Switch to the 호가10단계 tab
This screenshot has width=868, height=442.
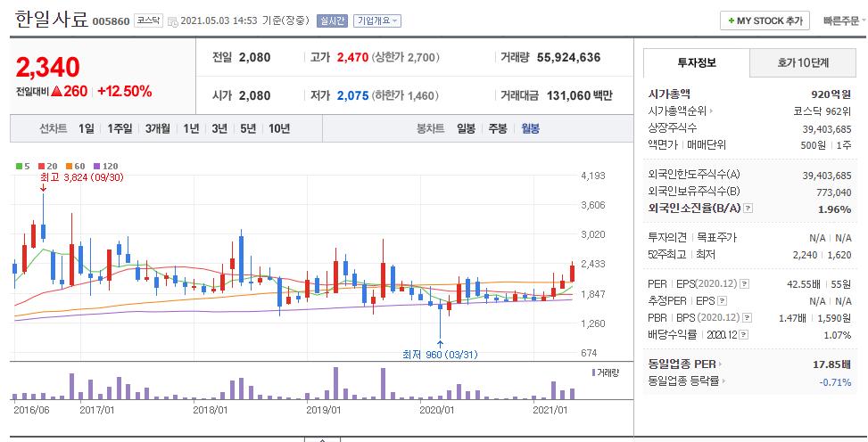click(803, 62)
